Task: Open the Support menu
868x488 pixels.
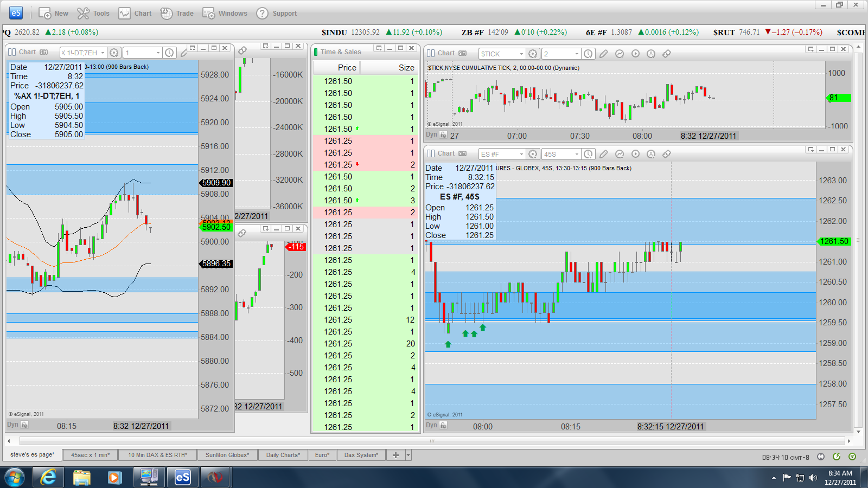Action: 277,13
